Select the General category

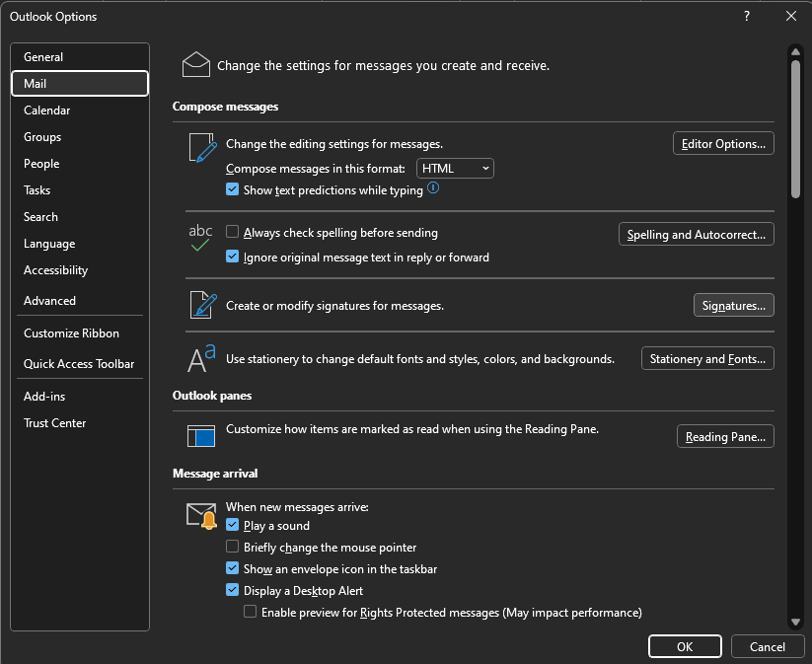pos(80,57)
